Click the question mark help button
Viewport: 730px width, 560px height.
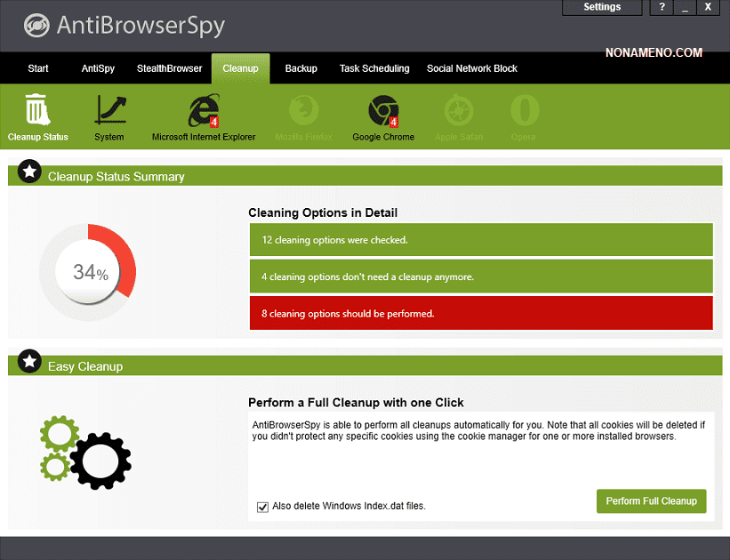pyautogui.click(x=662, y=7)
